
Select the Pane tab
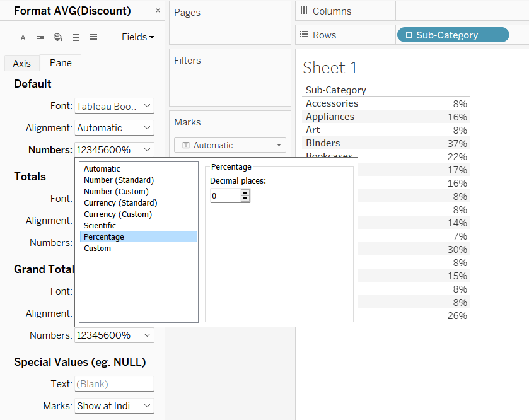61,63
